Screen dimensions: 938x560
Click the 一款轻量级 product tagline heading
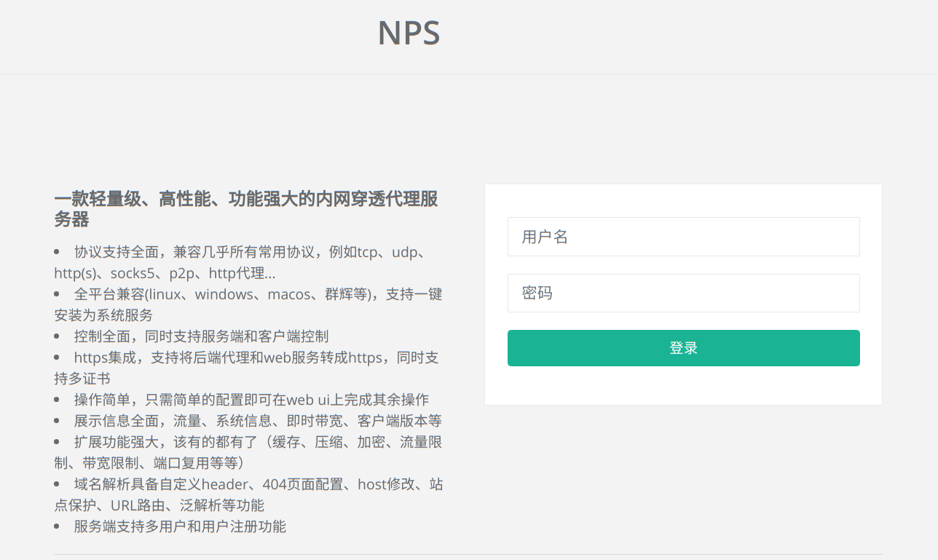246,210
